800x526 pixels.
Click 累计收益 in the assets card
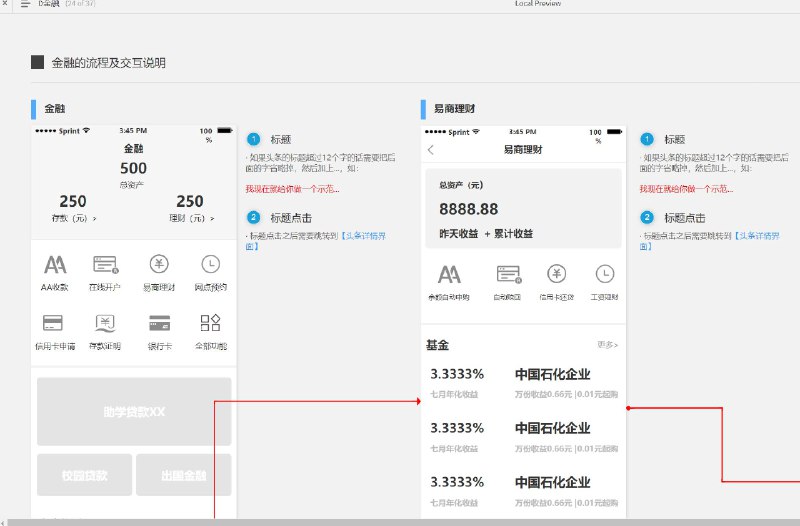[513, 234]
